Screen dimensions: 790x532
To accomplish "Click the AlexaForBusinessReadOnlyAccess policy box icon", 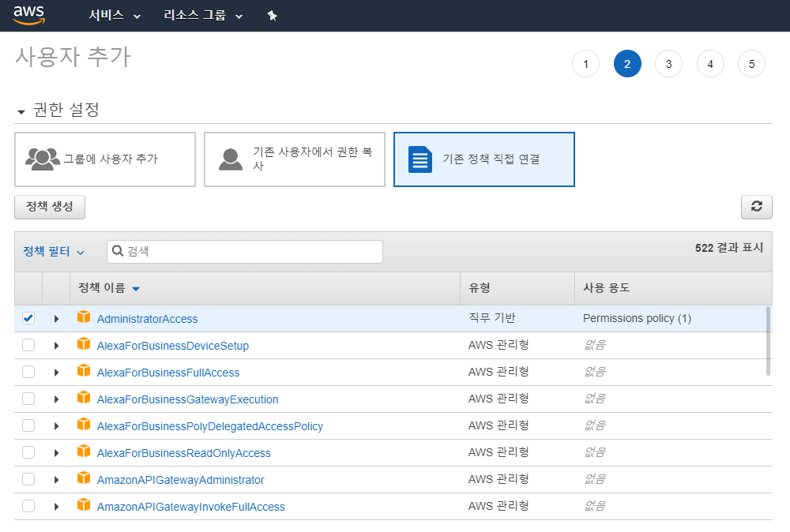I will tap(84, 451).
